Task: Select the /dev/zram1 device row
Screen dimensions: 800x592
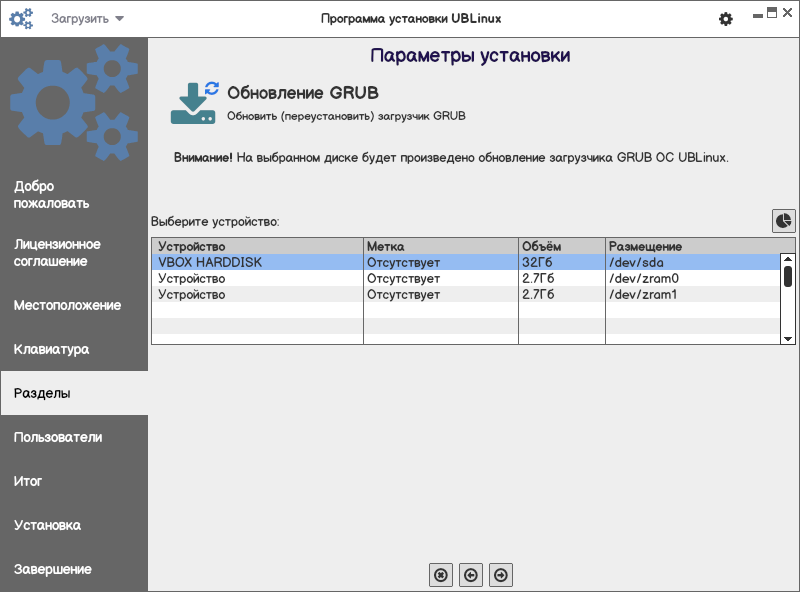Action: 466,294
